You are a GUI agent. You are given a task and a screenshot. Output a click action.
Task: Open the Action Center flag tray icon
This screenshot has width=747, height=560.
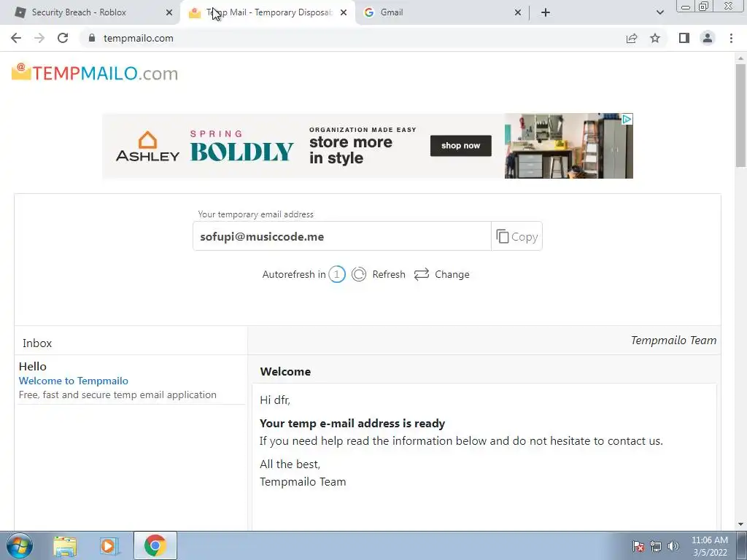point(638,546)
